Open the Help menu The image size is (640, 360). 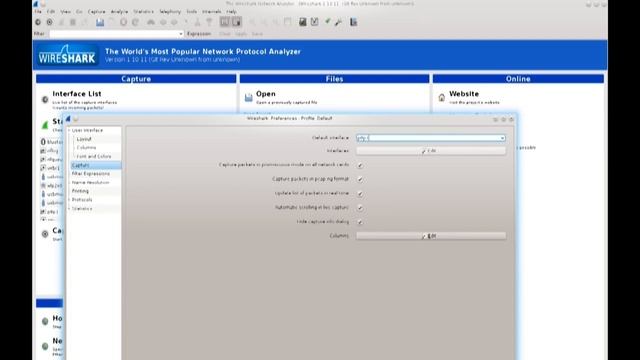pos(231,12)
